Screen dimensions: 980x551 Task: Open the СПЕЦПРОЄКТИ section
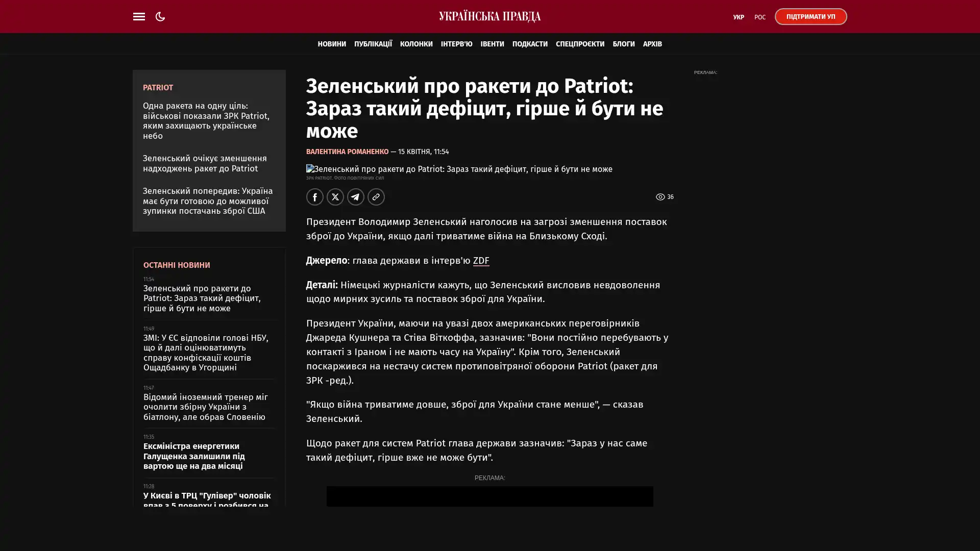click(579, 44)
